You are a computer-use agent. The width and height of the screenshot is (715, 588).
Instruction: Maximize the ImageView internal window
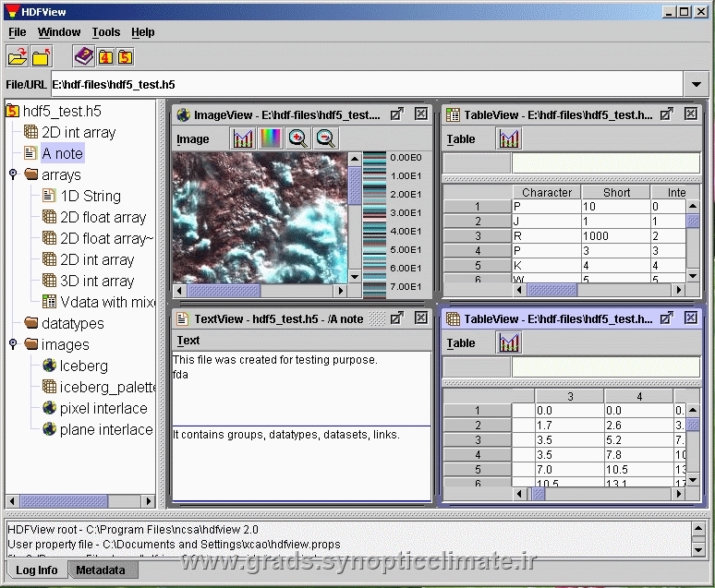396,114
